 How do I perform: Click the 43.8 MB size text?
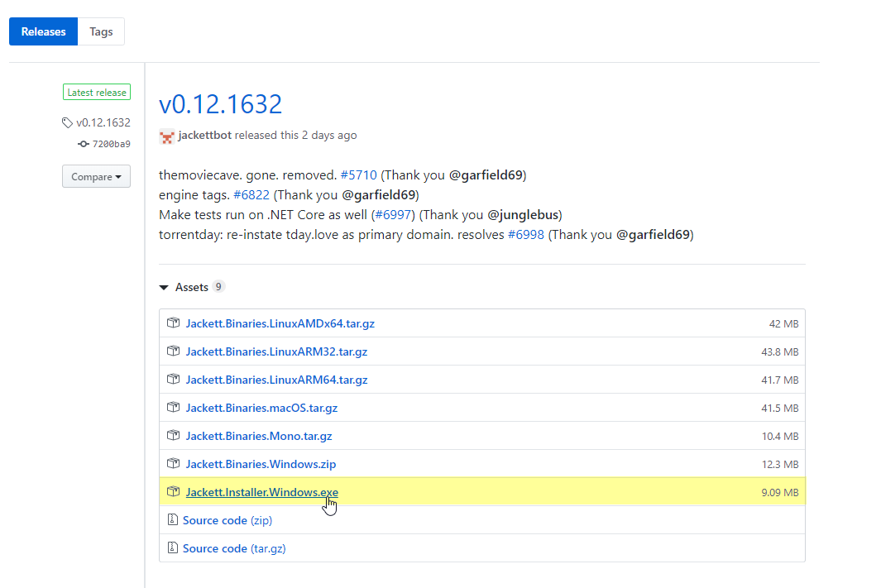(x=780, y=352)
